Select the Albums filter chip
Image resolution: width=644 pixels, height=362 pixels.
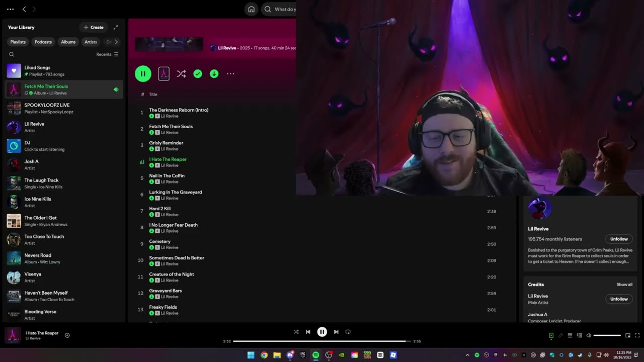(68, 42)
